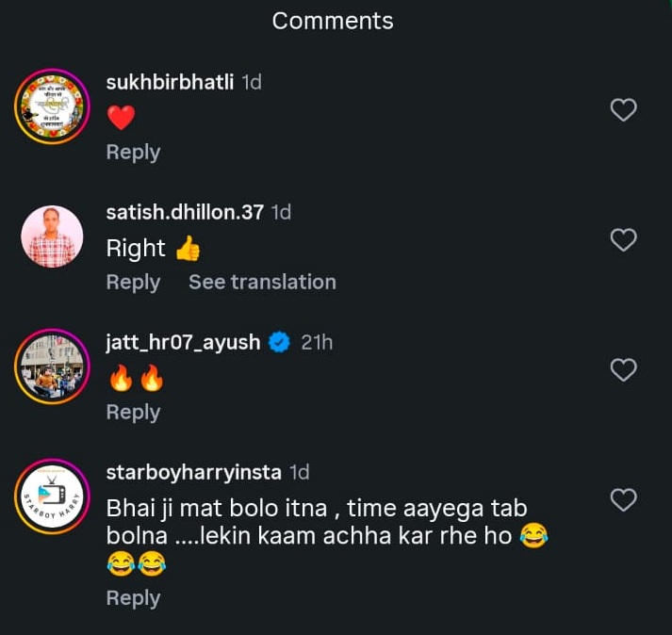672x635 pixels.
Task: Like starboyharryinsta's comment
Action: click(x=623, y=500)
